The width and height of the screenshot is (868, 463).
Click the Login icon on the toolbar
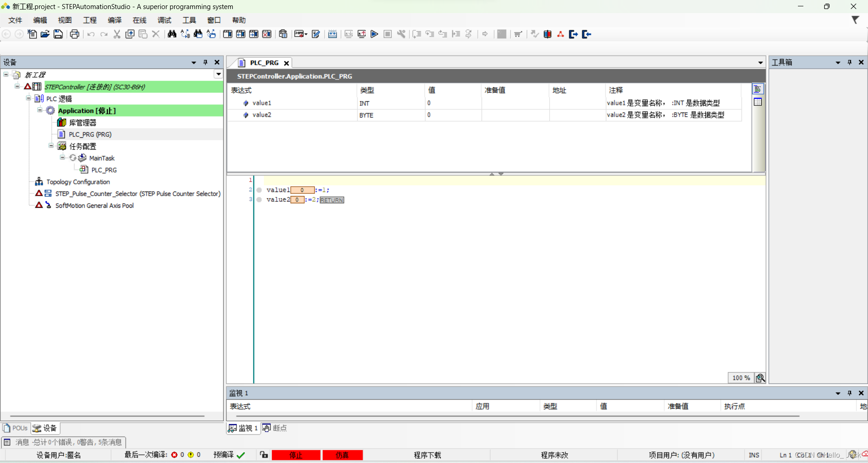(x=573, y=34)
